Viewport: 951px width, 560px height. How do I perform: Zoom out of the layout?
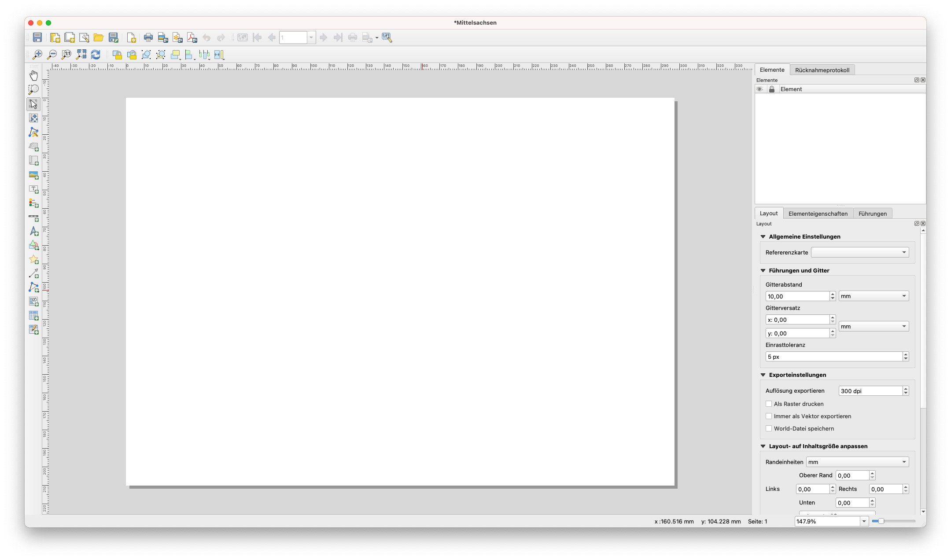52,55
